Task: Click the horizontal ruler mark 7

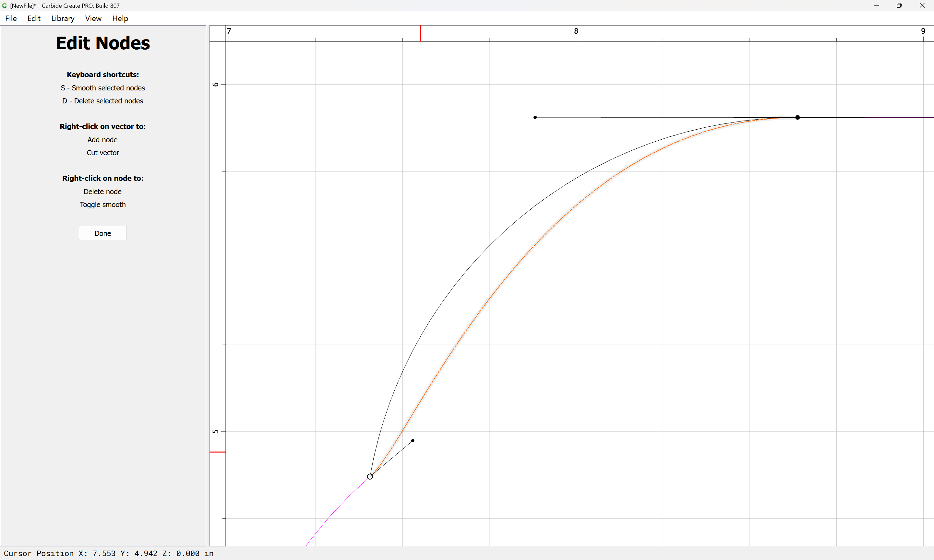Action: click(x=229, y=31)
